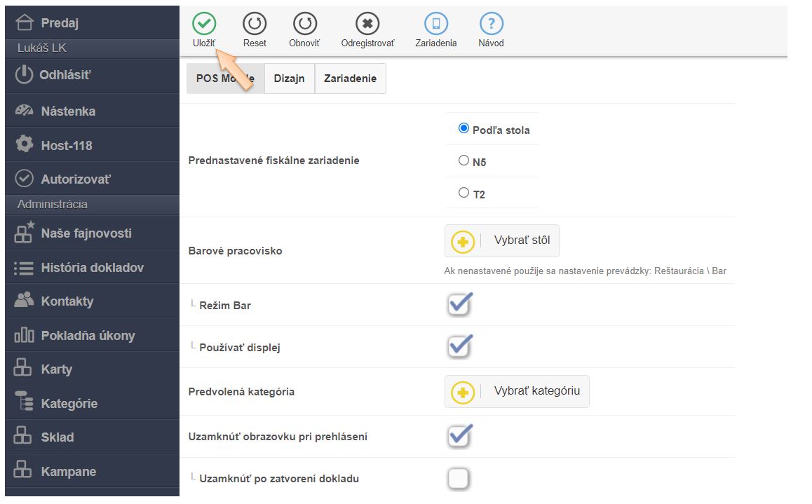This screenshot has width=812, height=504.
Task: Switch to the Dizajn tab
Action: point(289,79)
